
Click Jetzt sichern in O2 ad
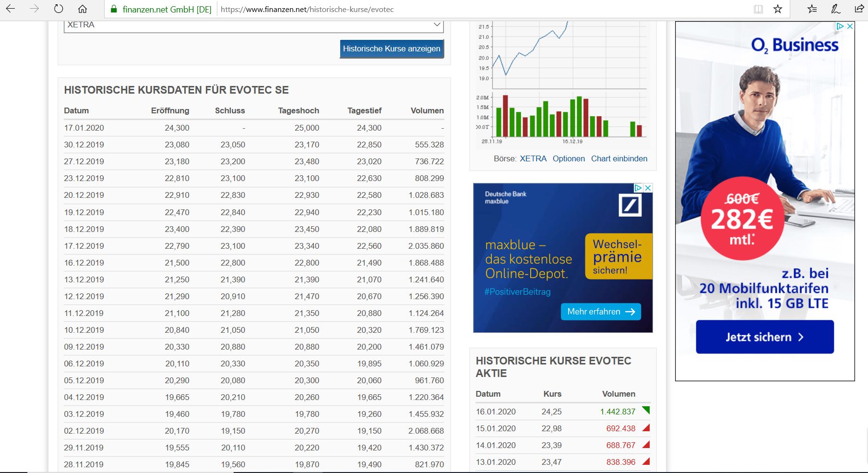(765, 337)
